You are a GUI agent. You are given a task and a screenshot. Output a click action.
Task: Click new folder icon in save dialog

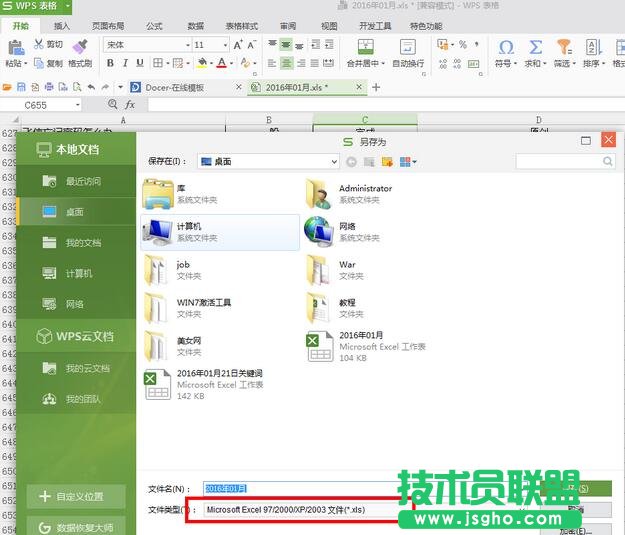(x=387, y=161)
